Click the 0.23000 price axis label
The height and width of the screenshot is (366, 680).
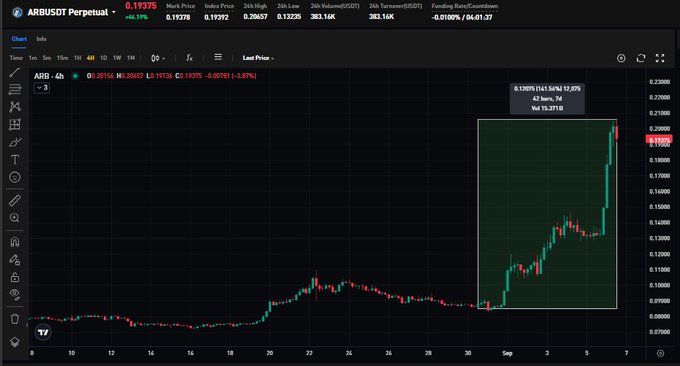pyautogui.click(x=660, y=82)
